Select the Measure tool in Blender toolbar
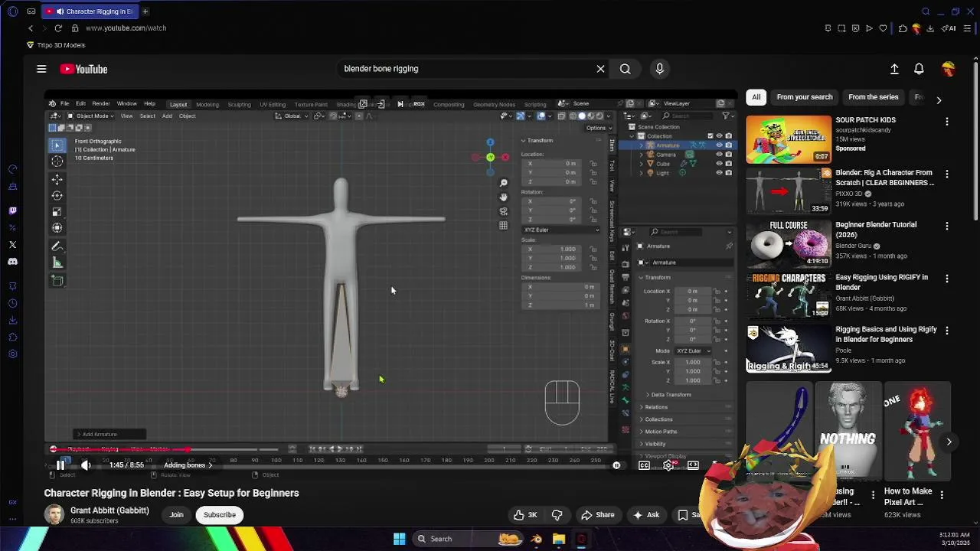980x551 pixels. pyautogui.click(x=57, y=262)
